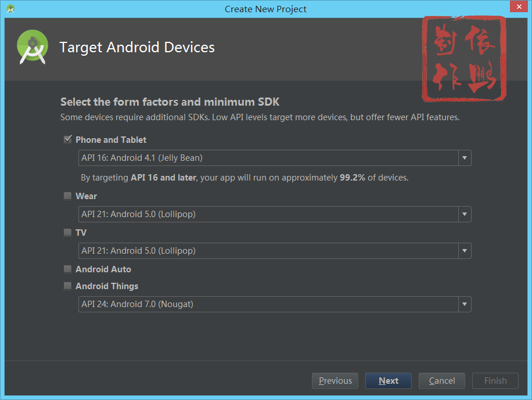Check the Android Things checkbox
This screenshot has width=532, height=400.
(x=68, y=286)
